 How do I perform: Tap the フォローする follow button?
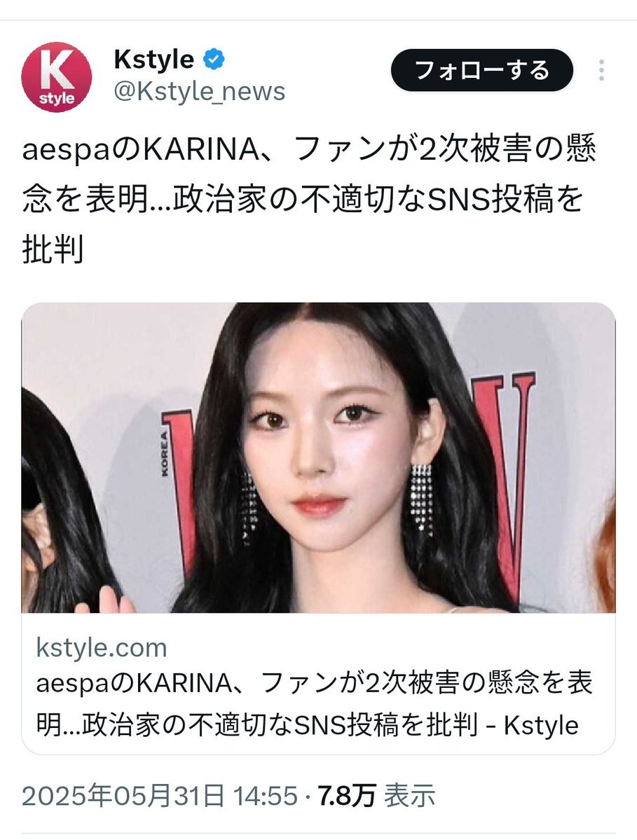(481, 70)
